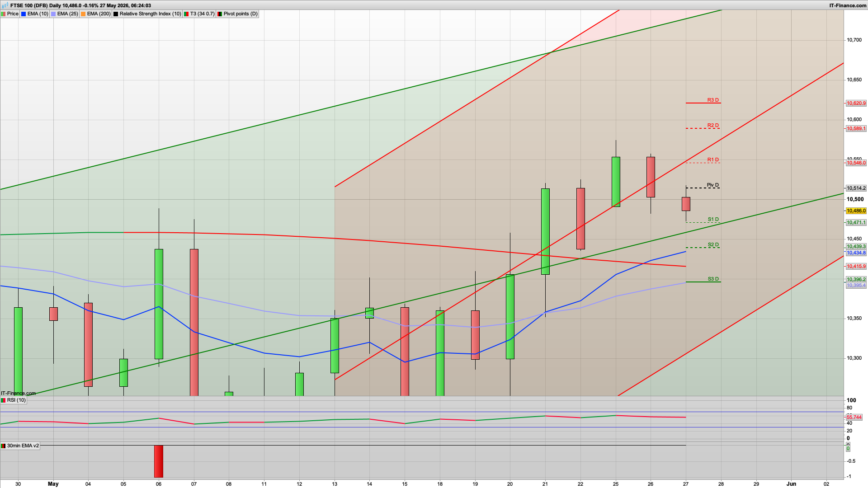Open the Price legend label

13,14
